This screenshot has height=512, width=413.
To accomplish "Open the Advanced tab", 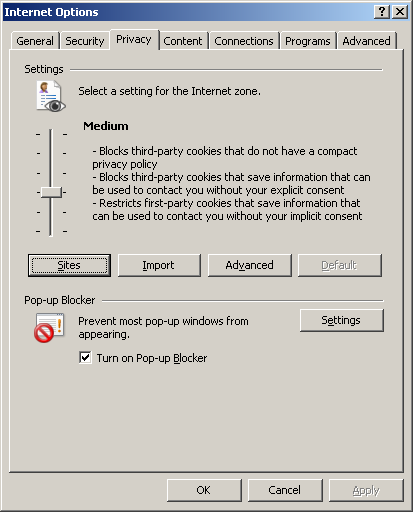I will (x=366, y=41).
